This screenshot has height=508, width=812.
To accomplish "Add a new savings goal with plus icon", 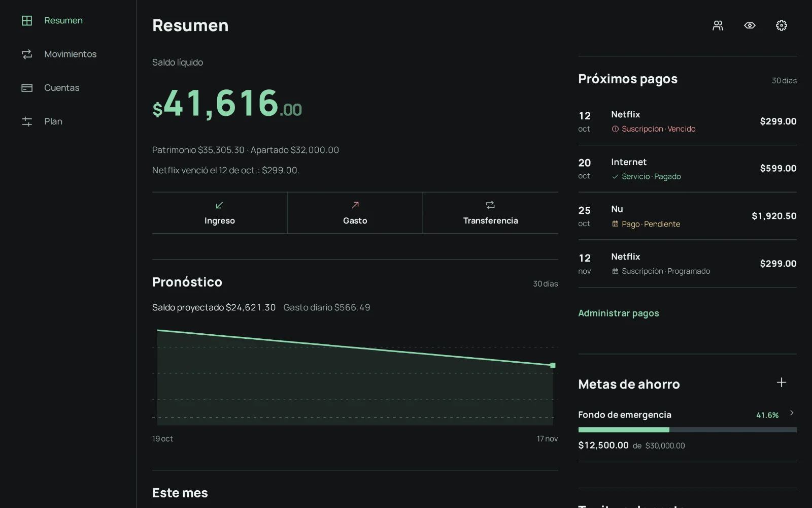I will (782, 383).
